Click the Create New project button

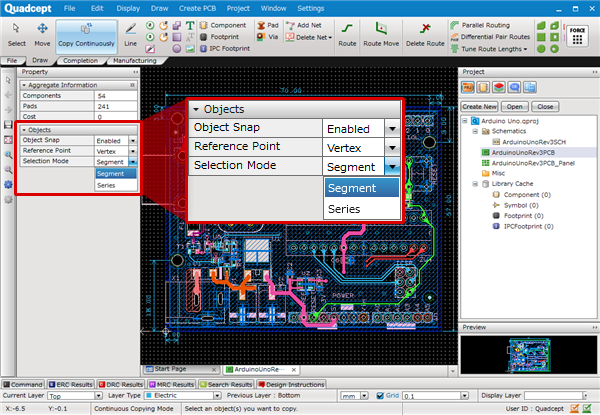coord(479,107)
